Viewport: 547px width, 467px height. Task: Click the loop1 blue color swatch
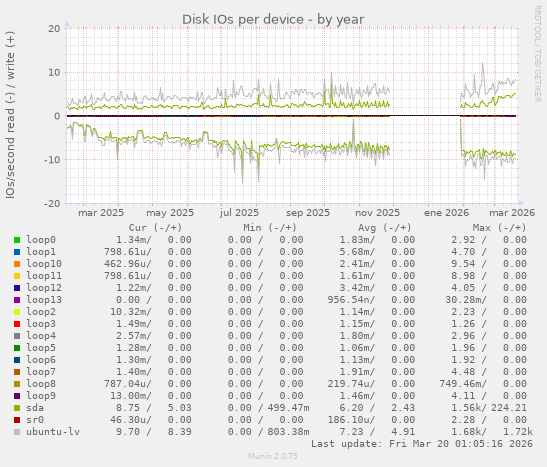point(17,252)
